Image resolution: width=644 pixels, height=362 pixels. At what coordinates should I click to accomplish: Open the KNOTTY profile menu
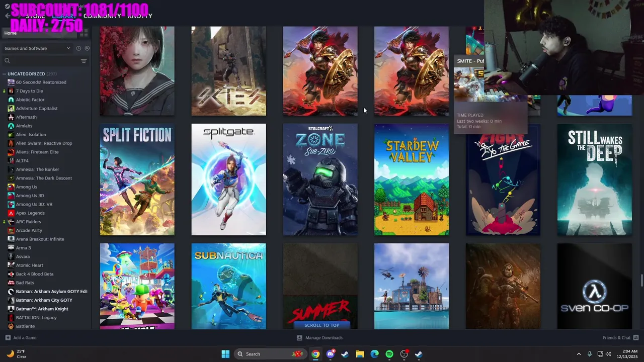(x=140, y=16)
